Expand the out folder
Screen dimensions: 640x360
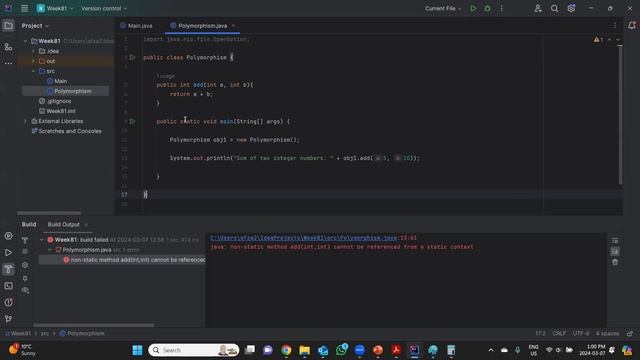pyautogui.click(x=33, y=61)
